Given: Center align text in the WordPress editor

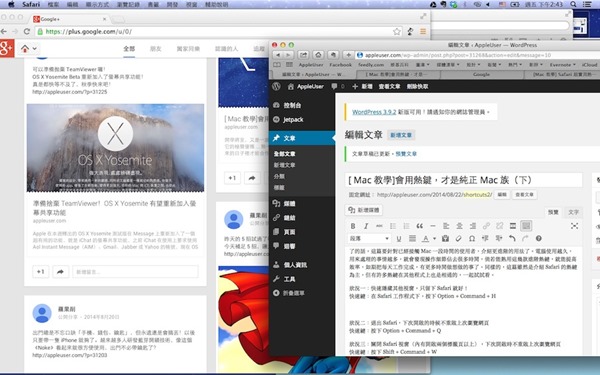Looking at the screenshot, I should coord(459,226).
